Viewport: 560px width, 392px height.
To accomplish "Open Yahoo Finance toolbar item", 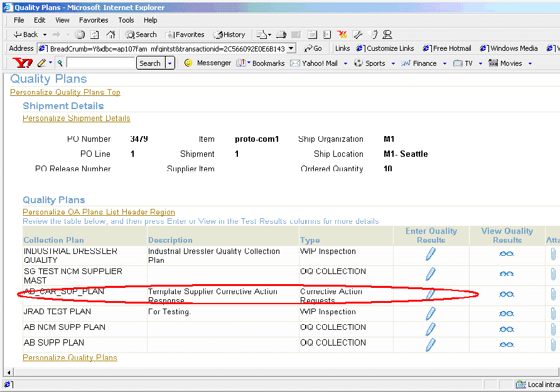I will click(419, 63).
